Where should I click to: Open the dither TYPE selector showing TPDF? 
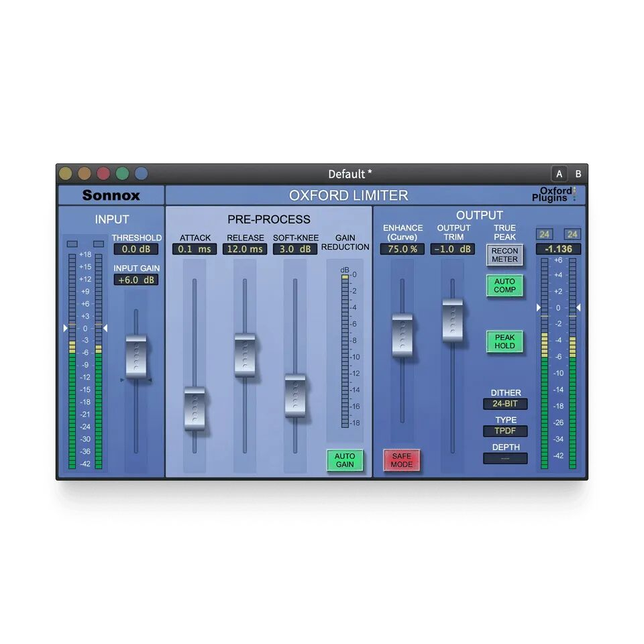(x=505, y=431)
